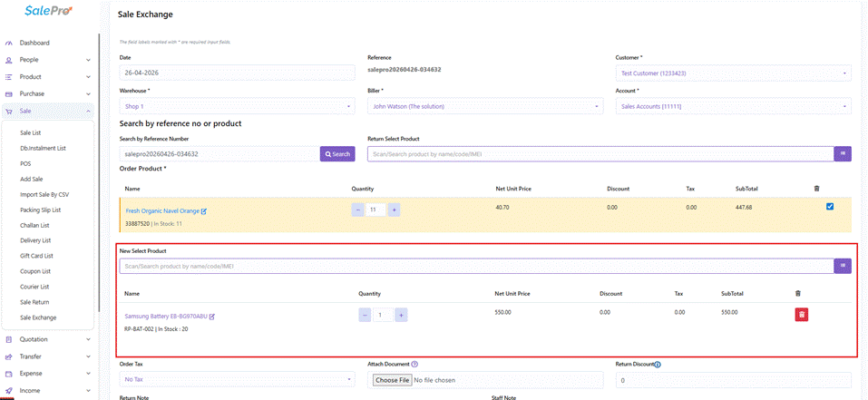This screenshot has height=400, width=868.
Task: Click the New Select Product search field
Action: click(476, 266)
